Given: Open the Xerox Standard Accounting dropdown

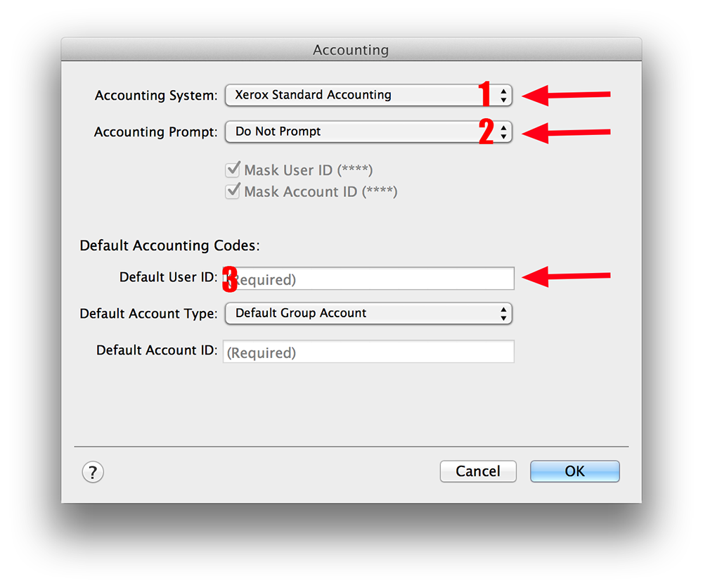Looking at the screenshot, I should point(368,95).
